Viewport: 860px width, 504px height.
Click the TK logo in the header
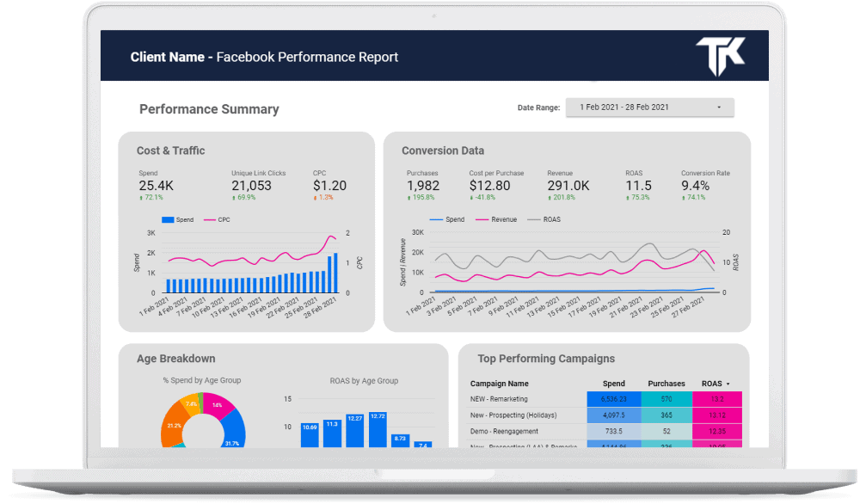coord(720,56)
